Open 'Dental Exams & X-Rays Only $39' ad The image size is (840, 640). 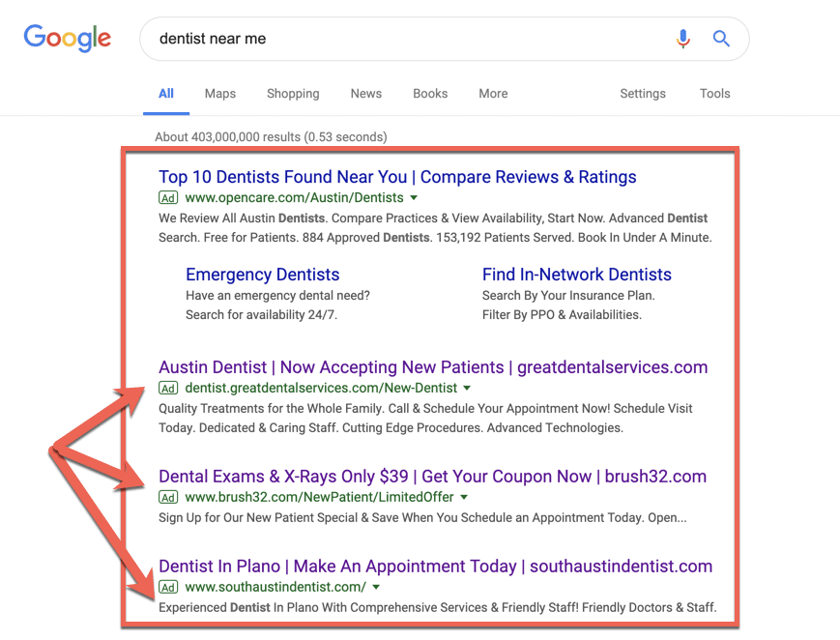point(432,477)
